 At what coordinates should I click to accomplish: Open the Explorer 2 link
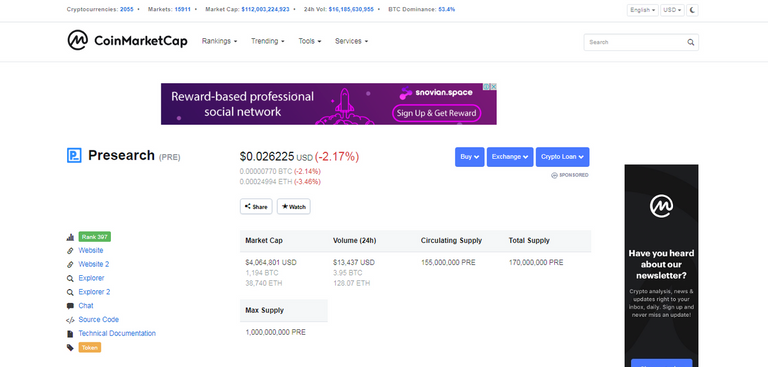[x=95, y=292]
